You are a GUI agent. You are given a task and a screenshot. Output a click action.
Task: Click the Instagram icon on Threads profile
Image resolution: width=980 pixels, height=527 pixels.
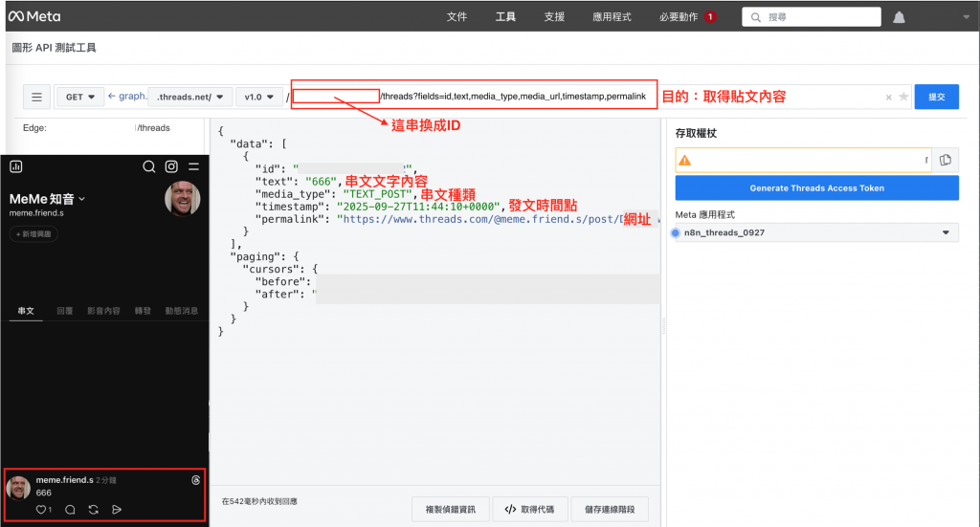171,166
